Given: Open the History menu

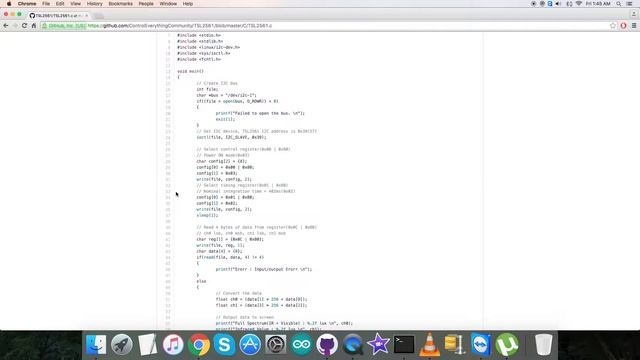Looking at the screenshot, I should 95,4.
